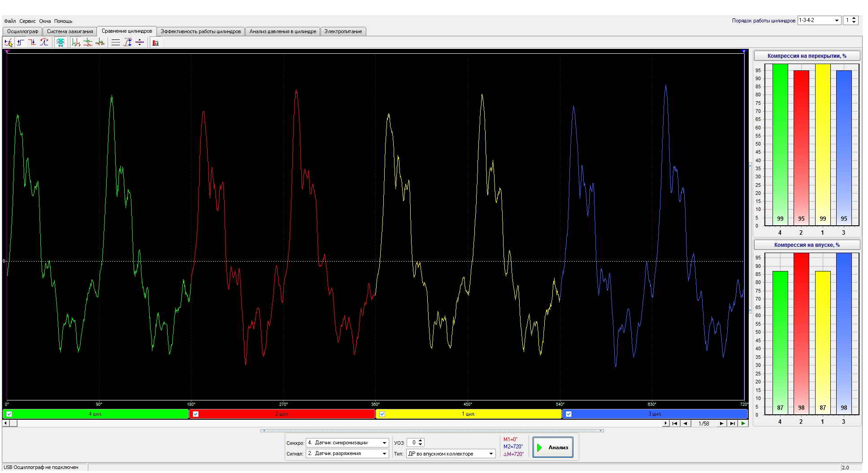Click M2=720° marker readout
Image resolution: width=868 pixels, height=473 pixels.
click(x=513, y=447)
